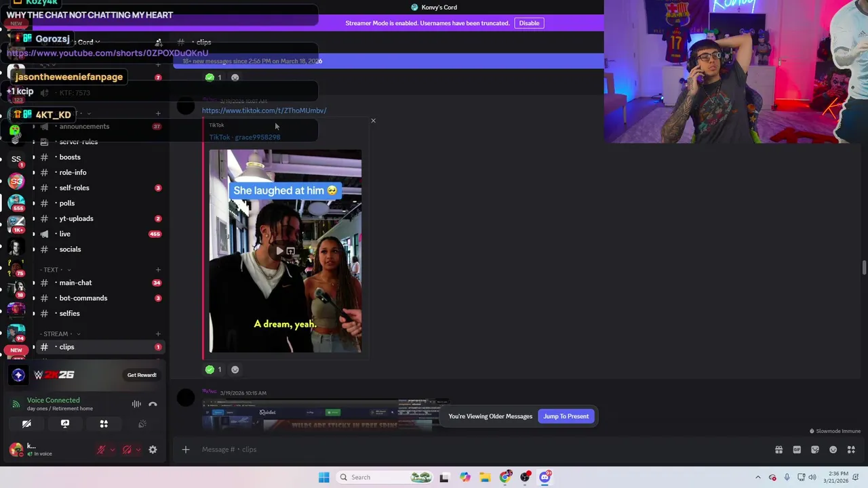Add reaction under the TikTok message

tap(235, 369)
